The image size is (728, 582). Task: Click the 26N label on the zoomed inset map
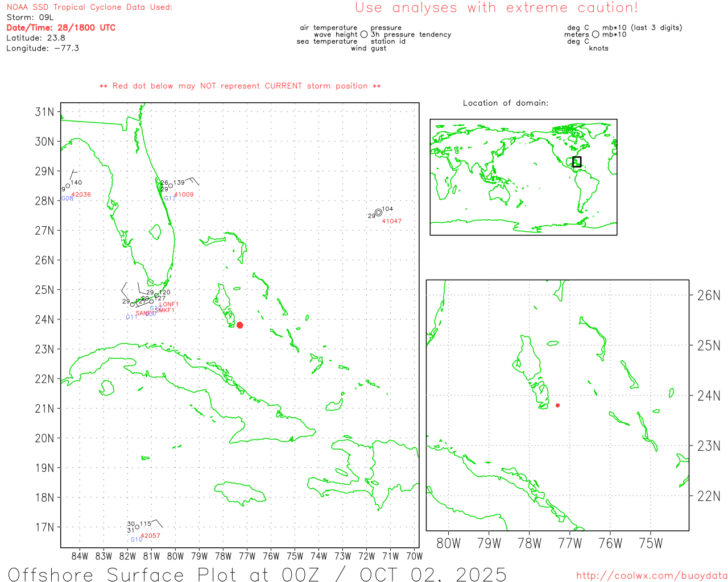709,295
